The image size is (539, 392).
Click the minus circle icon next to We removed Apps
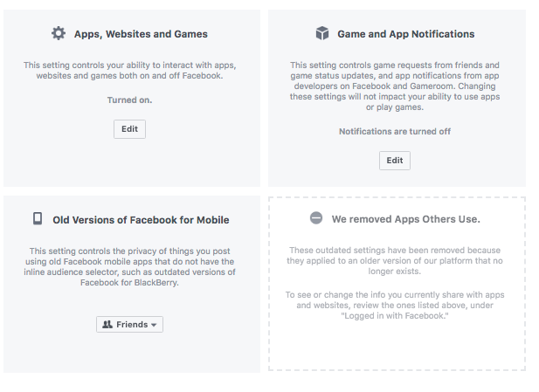point(316,218)
